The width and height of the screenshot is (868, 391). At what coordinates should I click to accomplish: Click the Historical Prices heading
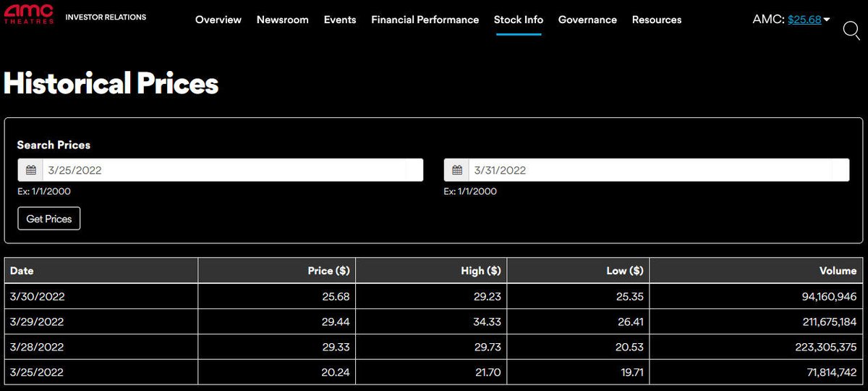(111, 83)
